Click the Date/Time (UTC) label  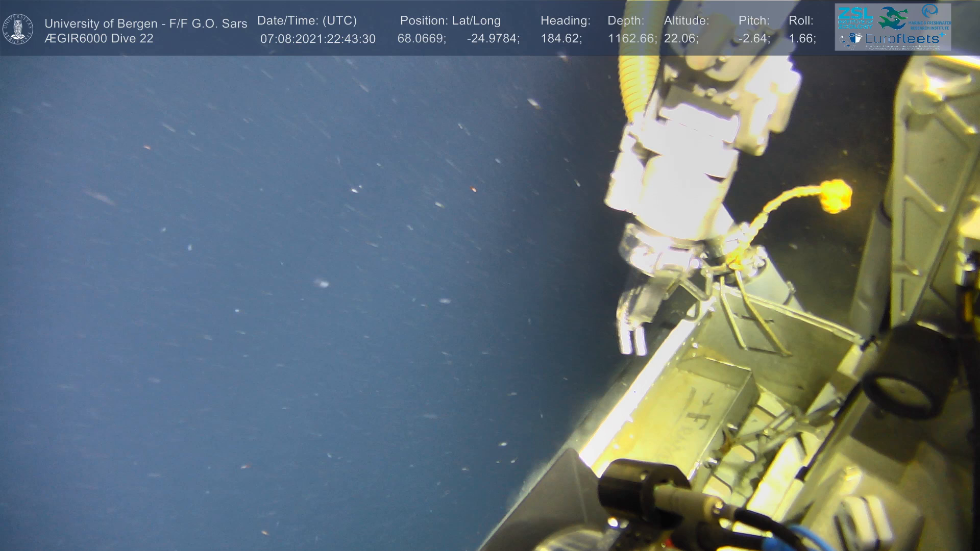click(307, 20)
